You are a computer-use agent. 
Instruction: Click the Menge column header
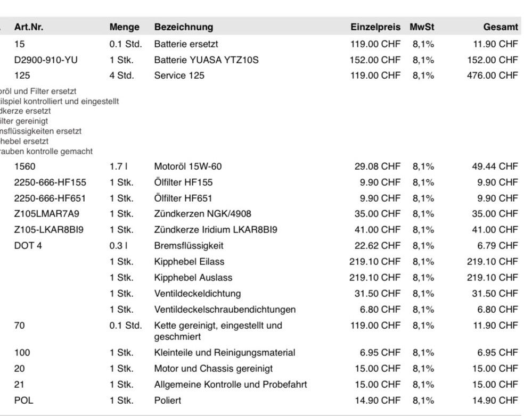(x=124, y=27)
